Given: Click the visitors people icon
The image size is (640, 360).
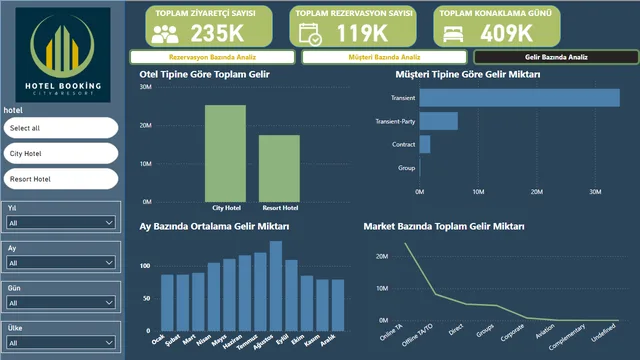Looking at the screenshot, I should coord(165,34).
